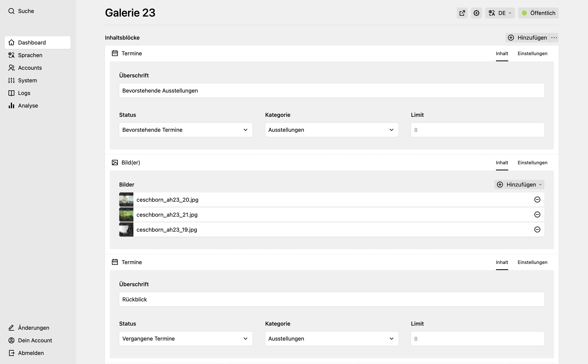Open Analyse in sidebar
Viewport: 588px width, 364px height.
38,105
